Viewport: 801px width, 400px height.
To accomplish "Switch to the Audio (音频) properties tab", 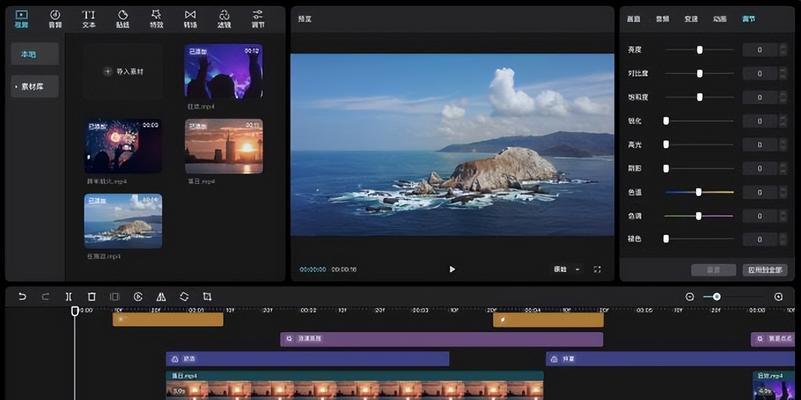I will (x=663, y=19).
